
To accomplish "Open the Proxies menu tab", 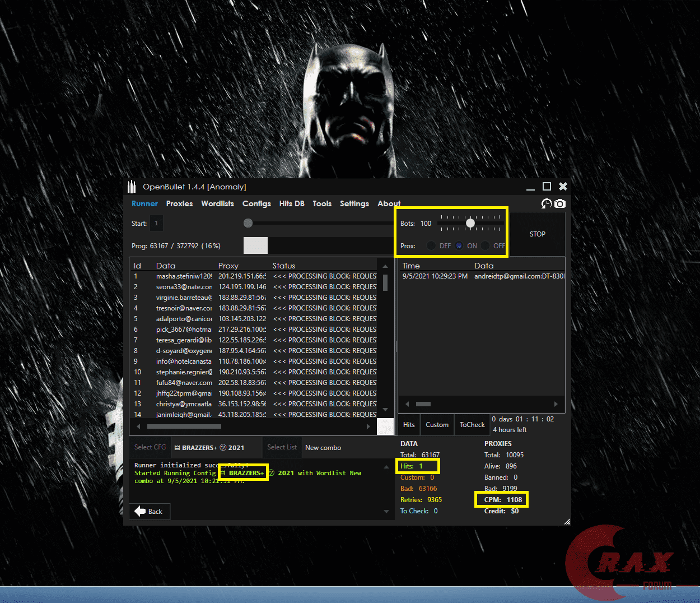I will [x=179, y=203].
